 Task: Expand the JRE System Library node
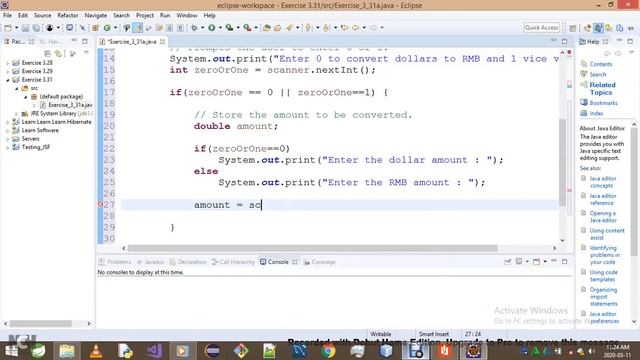coord(16,114)
